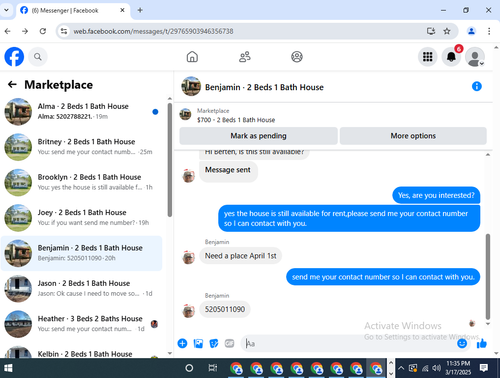
Task: Click Benjamin's avatar beside phone number message
Action: (188, 311)
